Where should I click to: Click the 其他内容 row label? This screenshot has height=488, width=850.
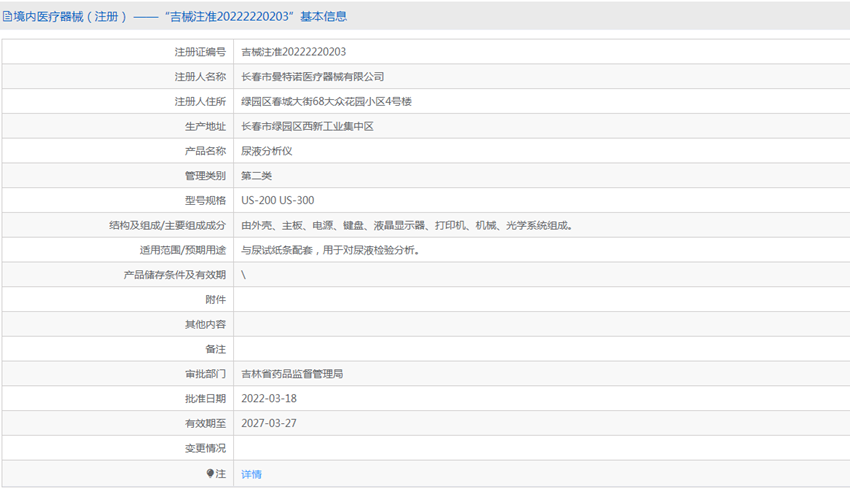click(x=205, y=325)
